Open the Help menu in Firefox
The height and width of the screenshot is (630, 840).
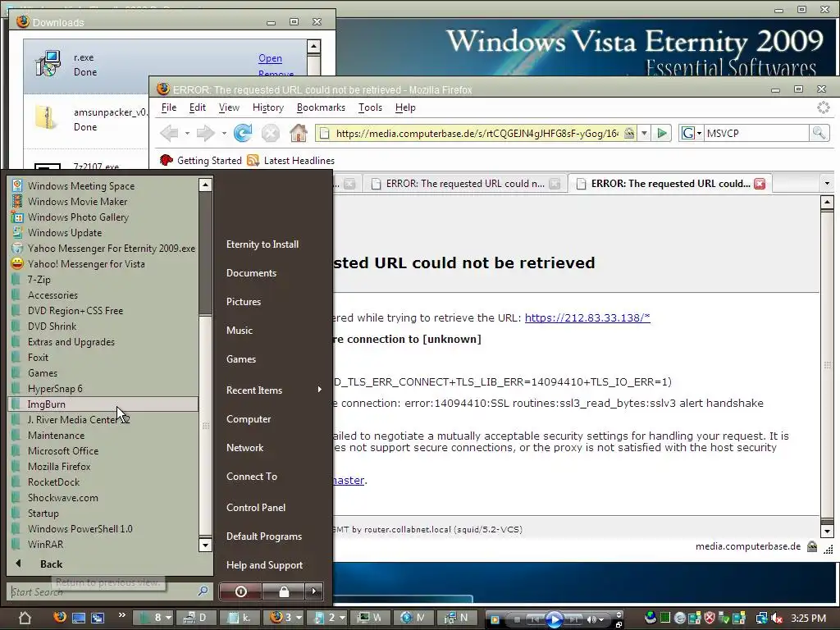pyautogui.click(x=405, y=107)
